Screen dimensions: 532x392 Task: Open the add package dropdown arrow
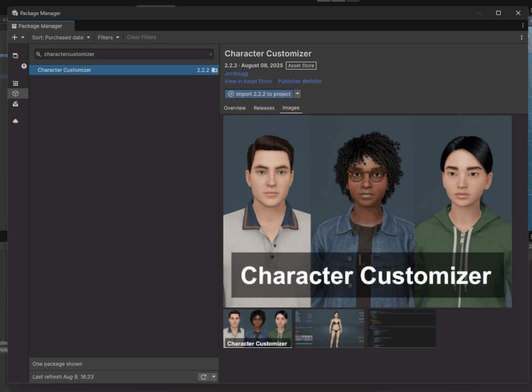pyautogui.click(x=23, y=37)
